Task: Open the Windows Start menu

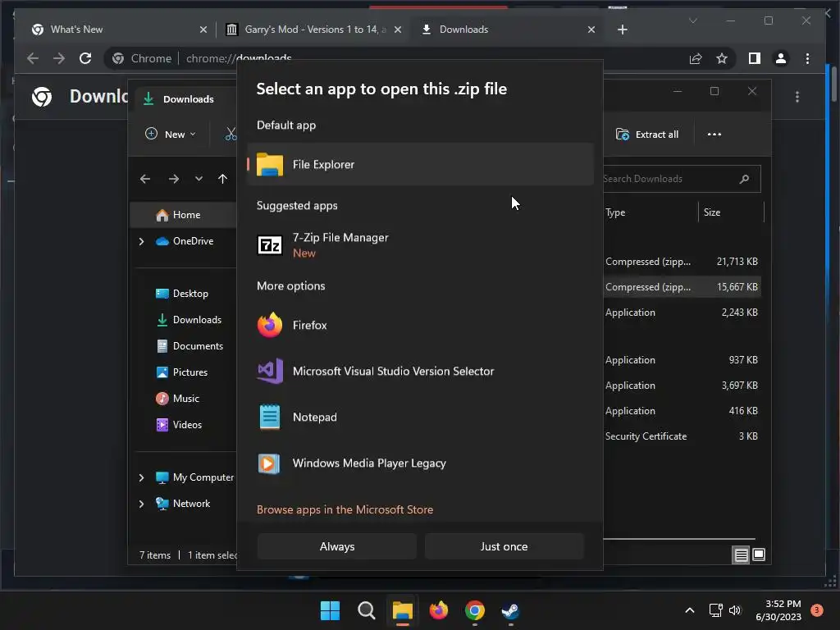Action: coord(330,610)
